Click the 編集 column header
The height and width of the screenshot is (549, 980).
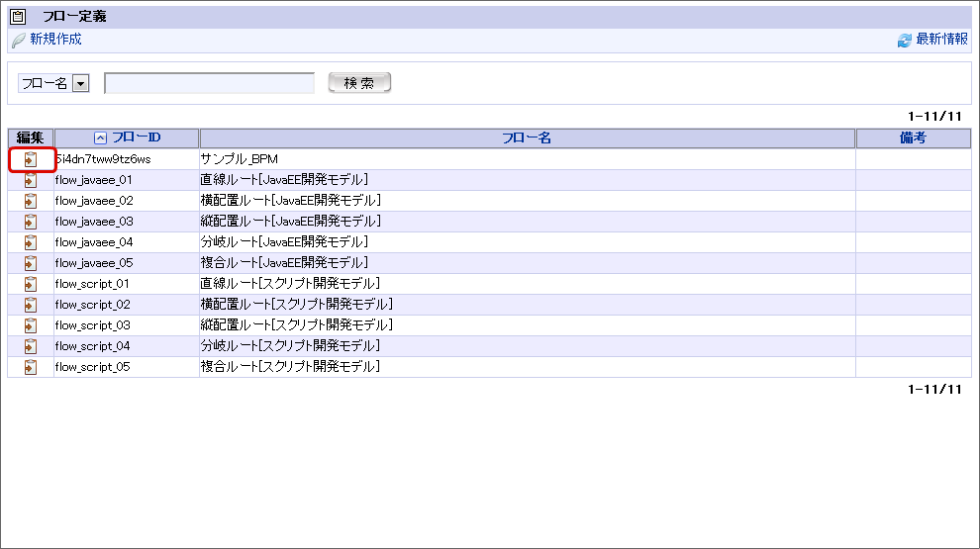[x=30, y=138]
